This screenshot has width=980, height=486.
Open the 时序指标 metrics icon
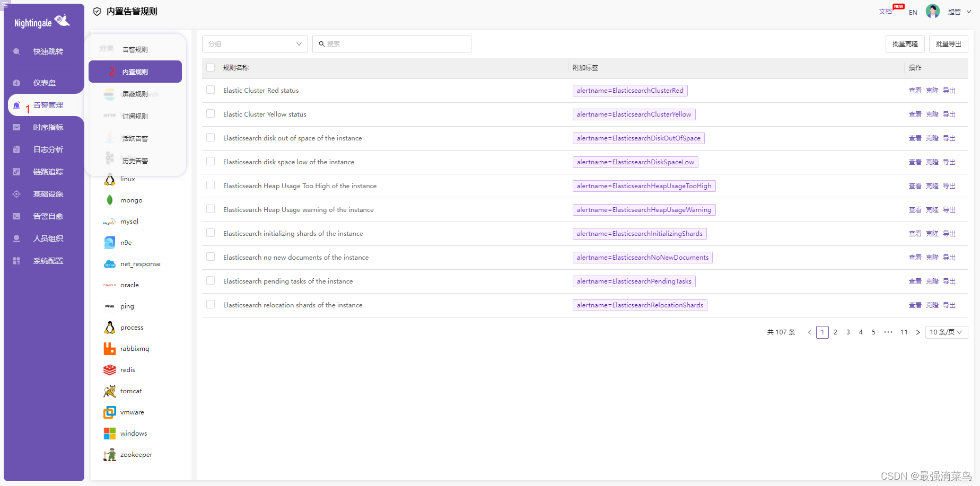click(x=16, y=127)
